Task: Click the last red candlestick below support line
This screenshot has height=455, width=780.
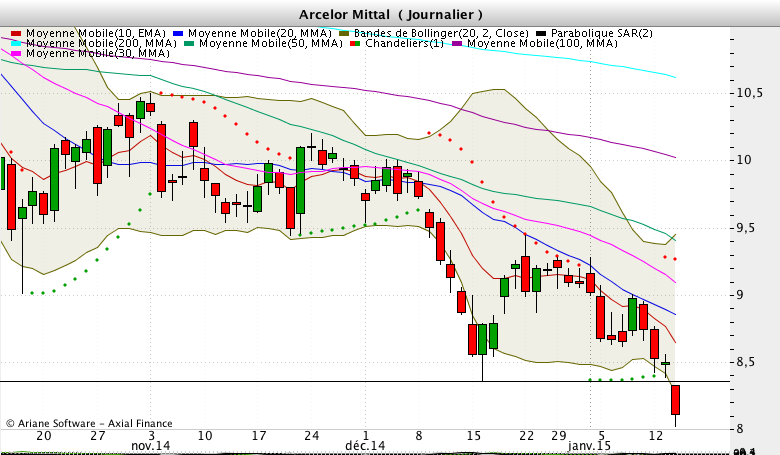Action: 676,400
